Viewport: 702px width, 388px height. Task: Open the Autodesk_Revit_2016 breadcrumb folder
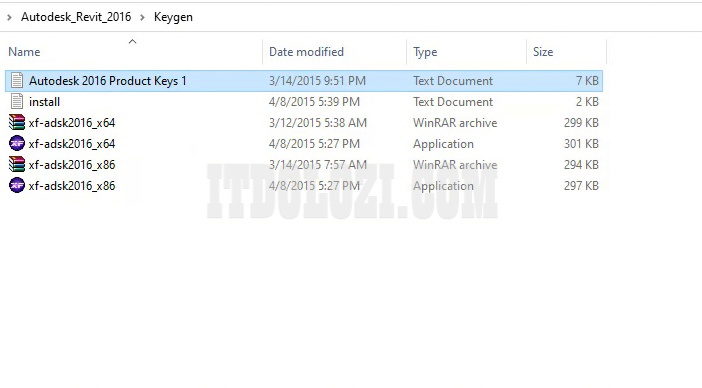coord(76,17)
